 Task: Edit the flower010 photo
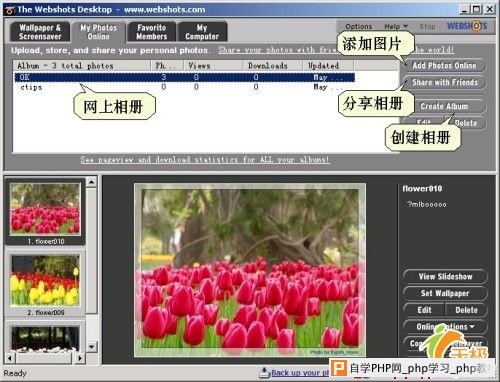(x=424, y=310)
